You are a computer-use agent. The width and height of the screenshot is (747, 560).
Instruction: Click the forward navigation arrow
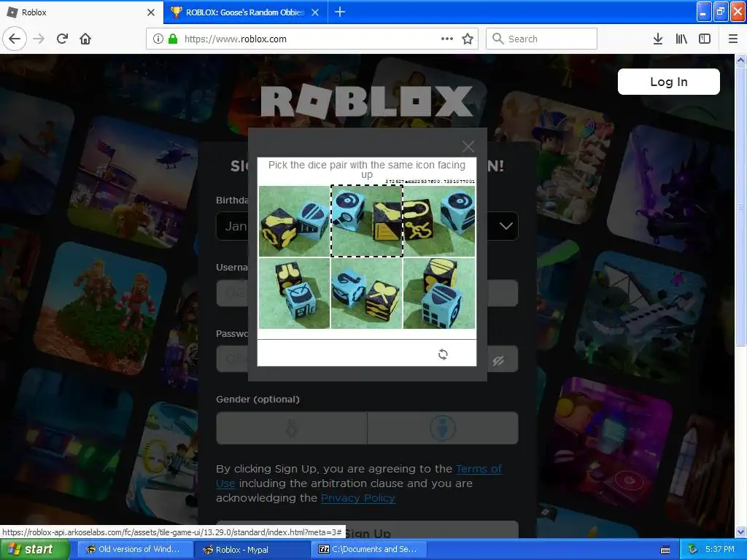39,39
